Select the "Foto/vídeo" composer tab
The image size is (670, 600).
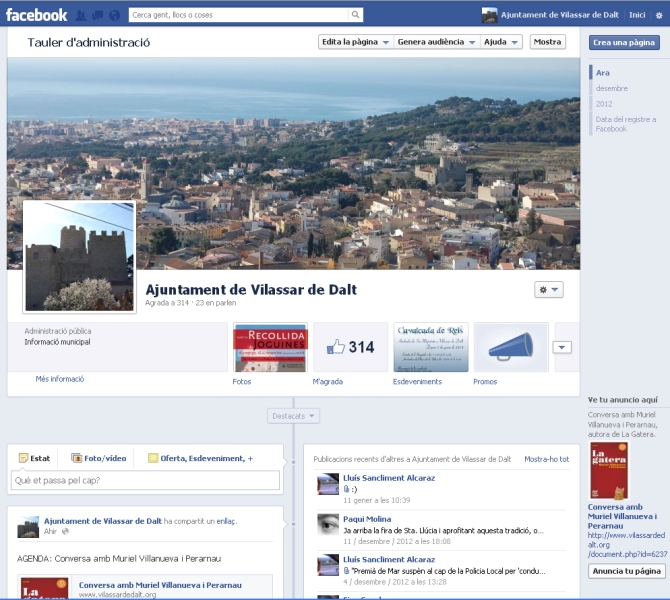tap(99, 458)
